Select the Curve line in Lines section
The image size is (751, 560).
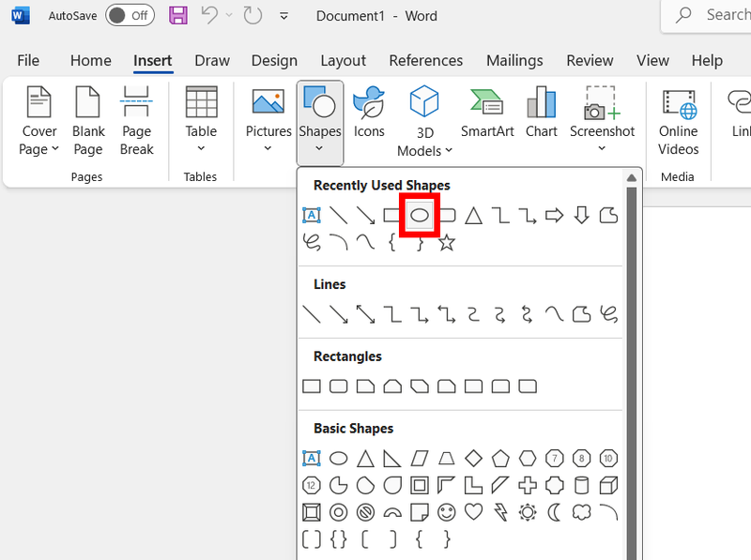tap(554, 314)
